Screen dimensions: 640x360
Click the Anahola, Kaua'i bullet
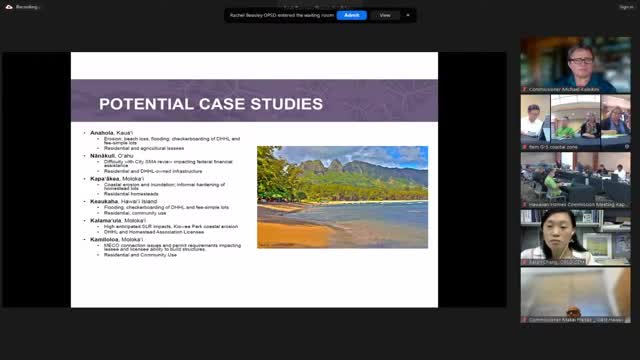point(111,133)
